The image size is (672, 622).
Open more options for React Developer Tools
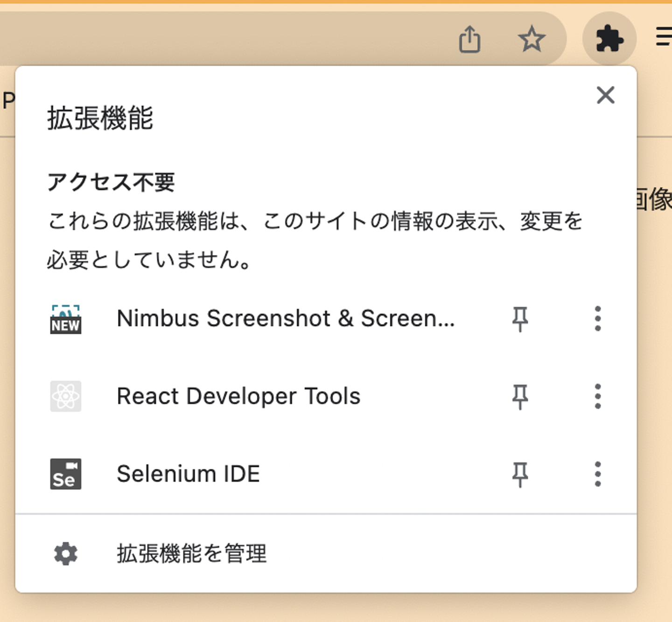click(598, 396)
